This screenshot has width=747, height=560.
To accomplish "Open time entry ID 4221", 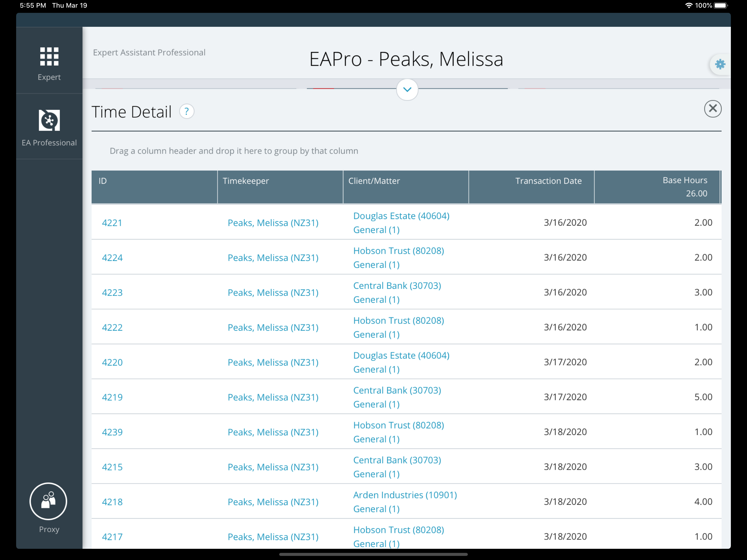I will pyautogui.click(x=112, y=223).
